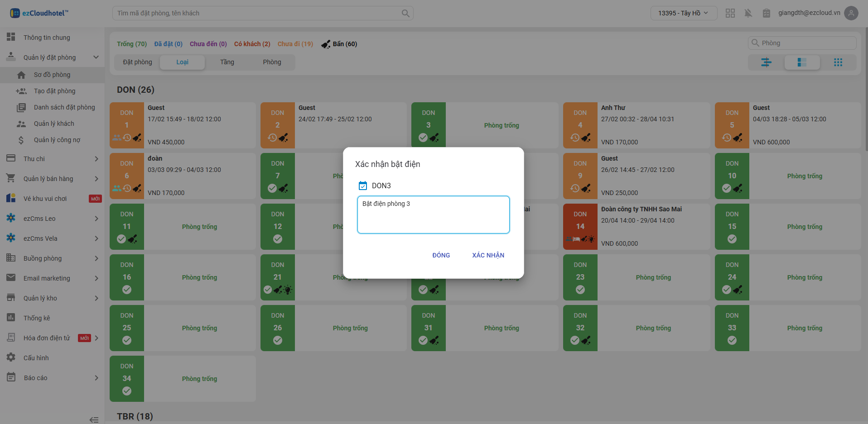Switch to the timeline view icon
Image resolution: width=868 pixels, height=424 pixels.
pyautogui.click(x=766, y=62)
